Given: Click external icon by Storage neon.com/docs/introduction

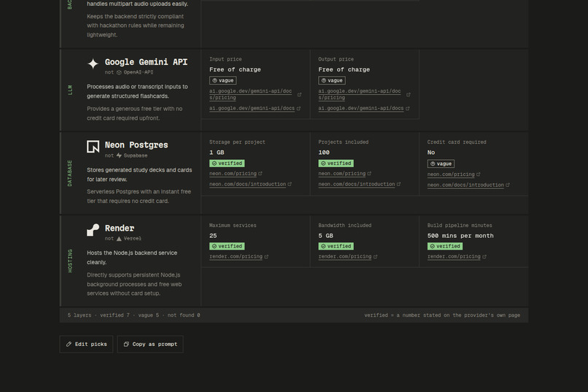Looking at the screenshot, I should click(290, 184).
